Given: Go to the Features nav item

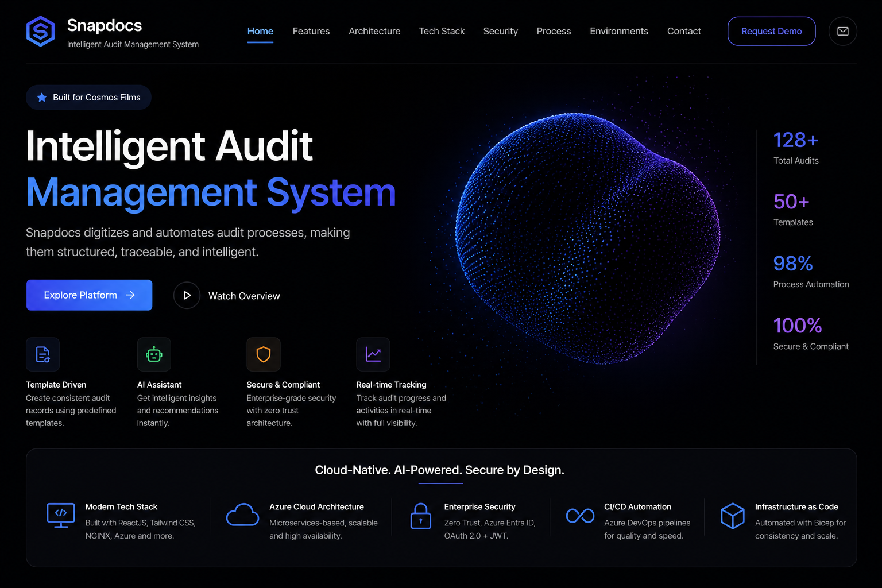Looking at the screenshot, I should coord(311,31).
